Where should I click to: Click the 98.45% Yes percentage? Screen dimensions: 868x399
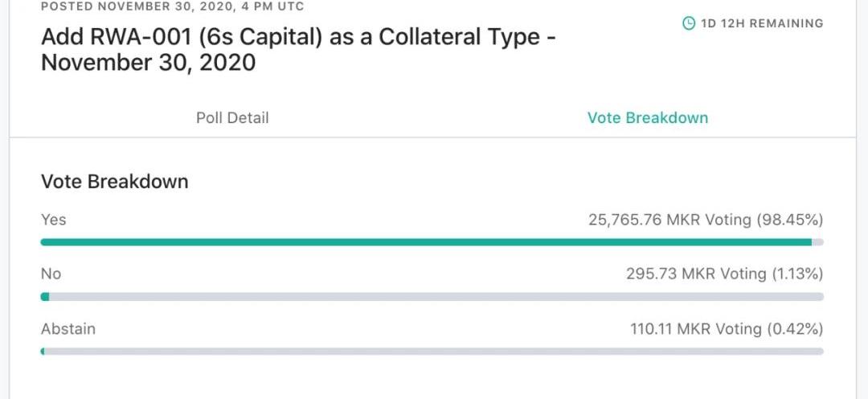[790, 220]
